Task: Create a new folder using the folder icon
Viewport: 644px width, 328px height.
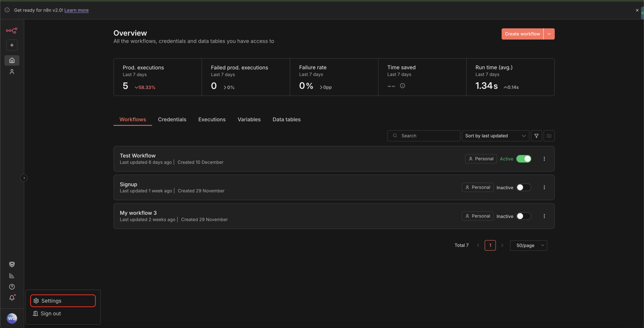Action: (x=549, y=136)
